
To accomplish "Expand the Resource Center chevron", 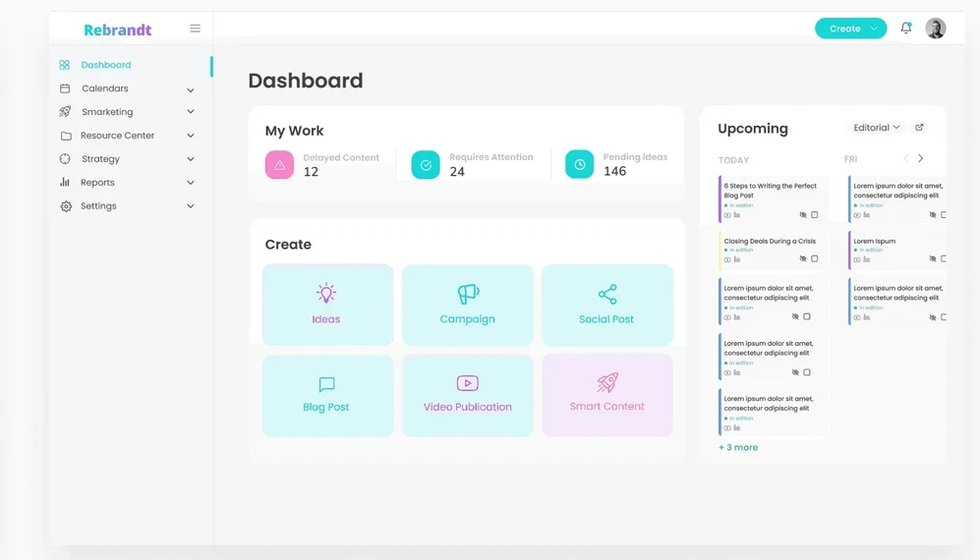I will 191,136.
